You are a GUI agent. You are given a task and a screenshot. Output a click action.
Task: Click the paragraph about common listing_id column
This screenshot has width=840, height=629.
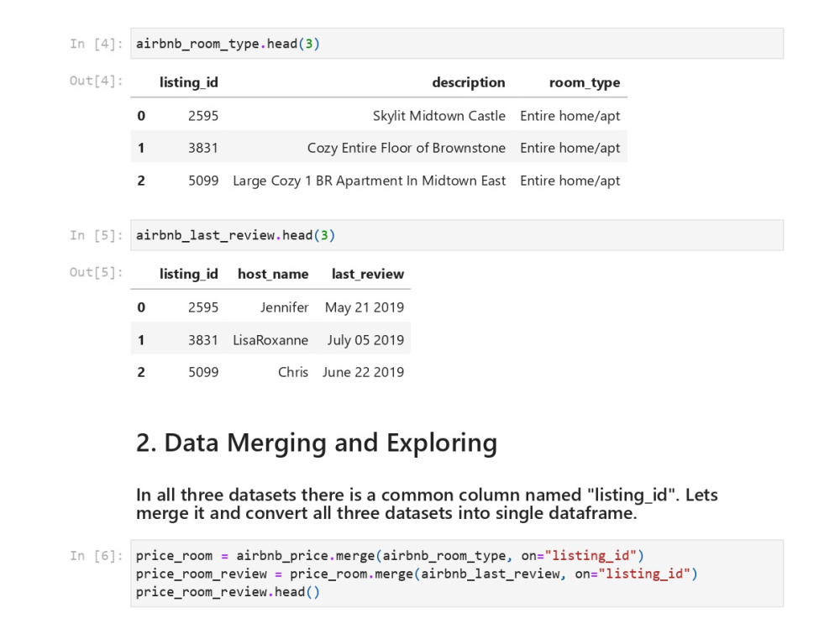point(427,504)
